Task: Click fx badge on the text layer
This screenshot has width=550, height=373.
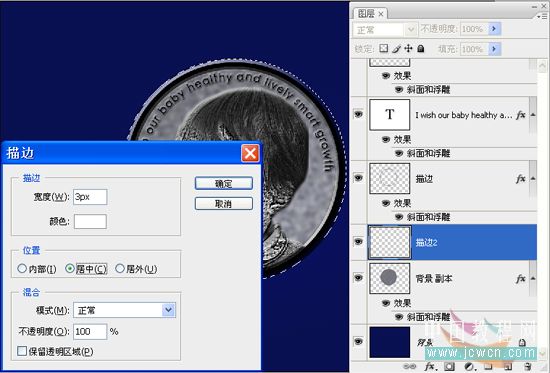Action: 521,115
